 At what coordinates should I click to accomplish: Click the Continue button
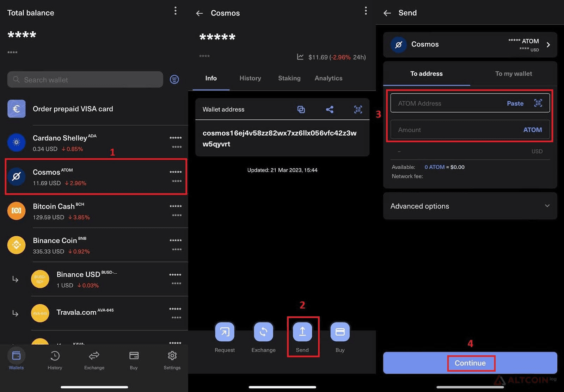click(470, 363)
